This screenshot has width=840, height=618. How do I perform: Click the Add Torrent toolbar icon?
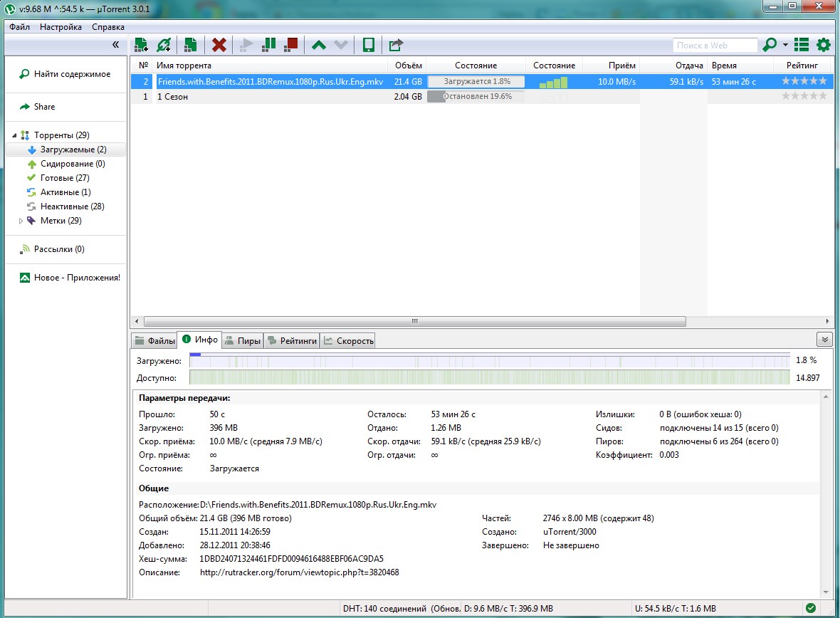coord(141,45)
